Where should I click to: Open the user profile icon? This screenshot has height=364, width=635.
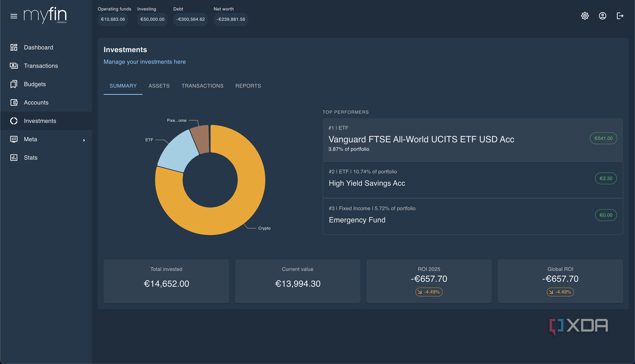tap(603, 16)
